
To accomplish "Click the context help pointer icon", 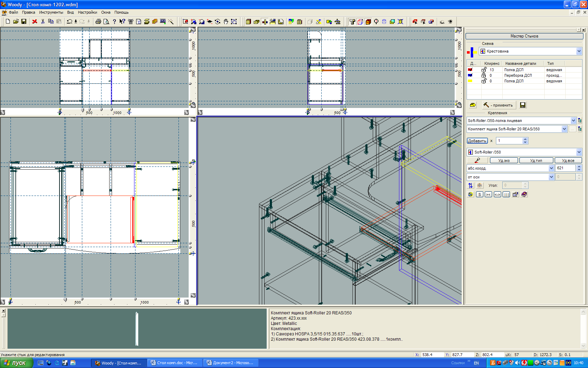I will click(x=122, y=21).
